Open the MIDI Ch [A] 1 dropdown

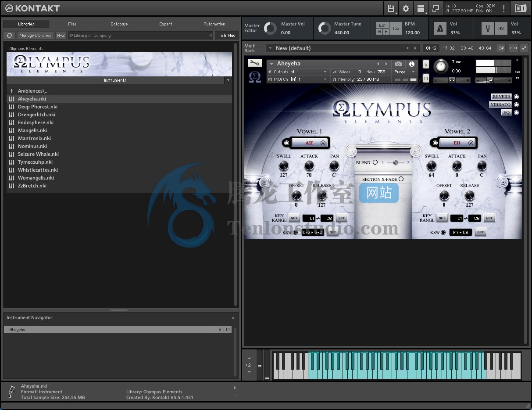coord(297,79)
